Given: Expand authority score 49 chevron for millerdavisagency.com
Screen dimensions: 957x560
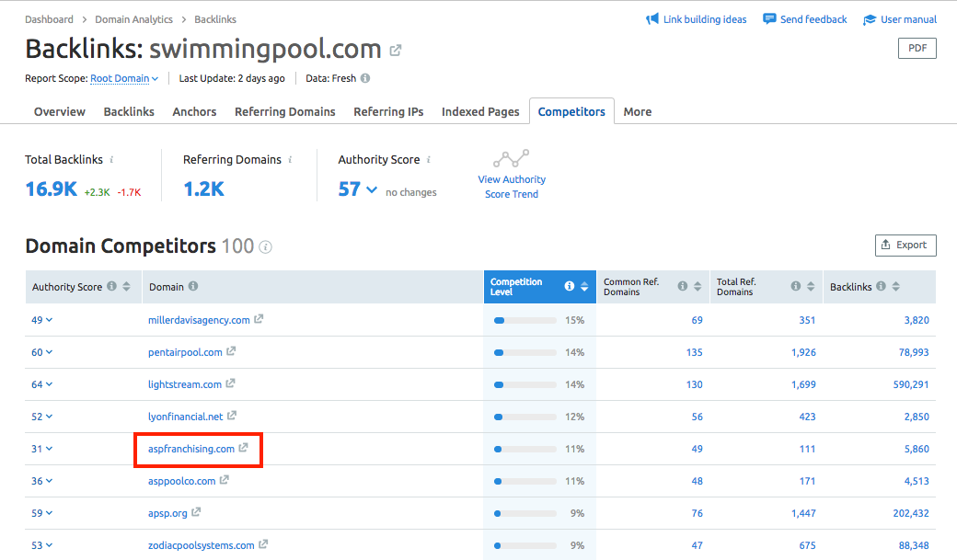Looking at the screenshot, I should (49, 320).
